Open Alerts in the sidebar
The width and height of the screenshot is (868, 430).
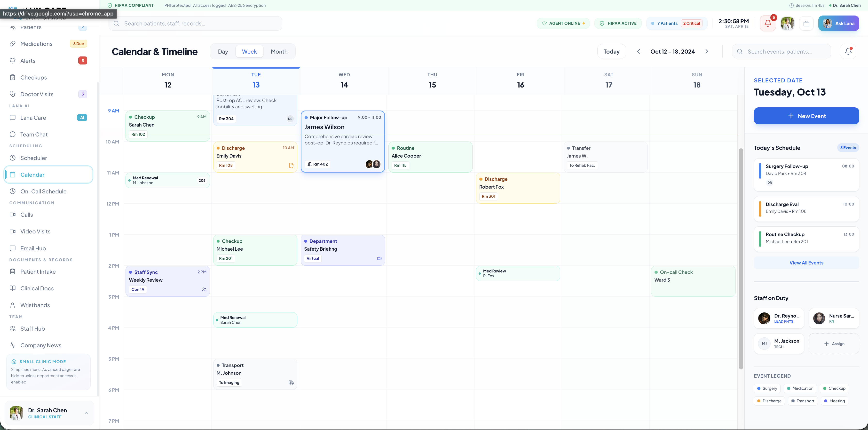point(48,61)
